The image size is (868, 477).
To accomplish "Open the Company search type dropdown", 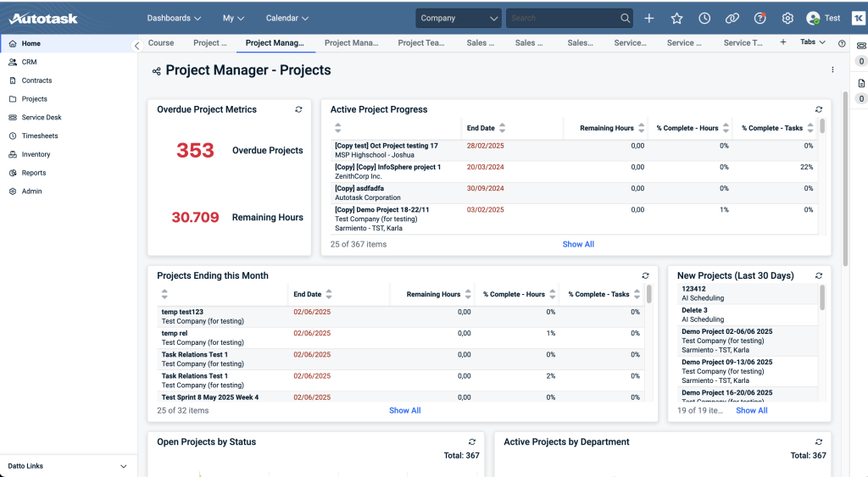I will tap(459, 19).
